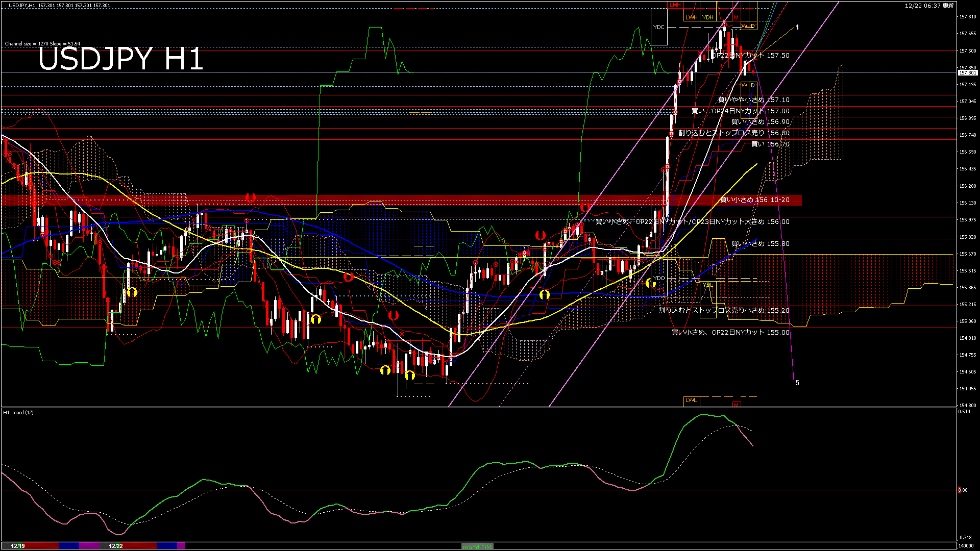The image size is (980, 551).
Task: Select the LWH level marker box
Action: (x=692, y=17)
